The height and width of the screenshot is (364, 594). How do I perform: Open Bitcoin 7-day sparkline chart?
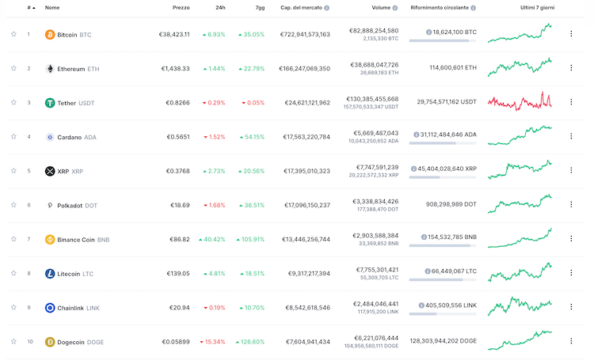[520, 33]
